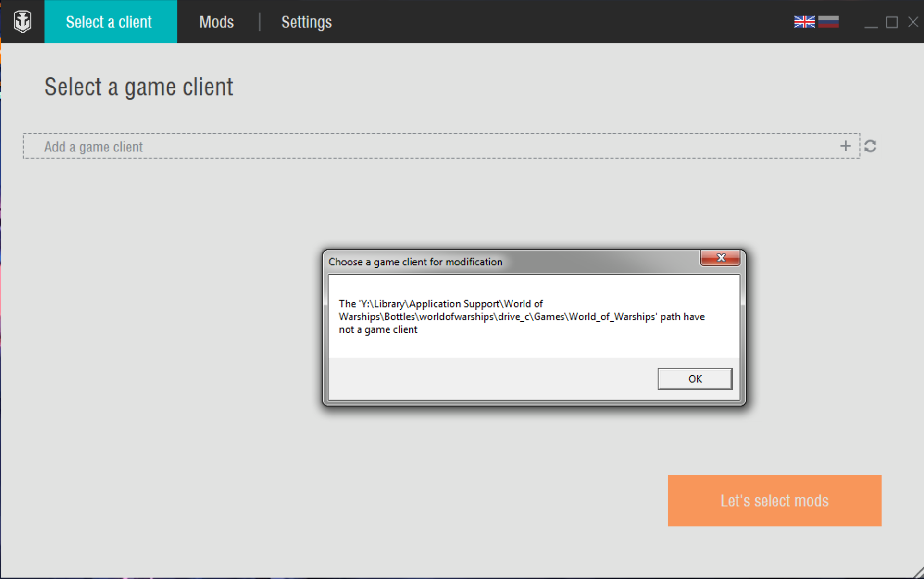Click the Add a game client field
Screen dimensions: 924x579
[x=441, y=146]
